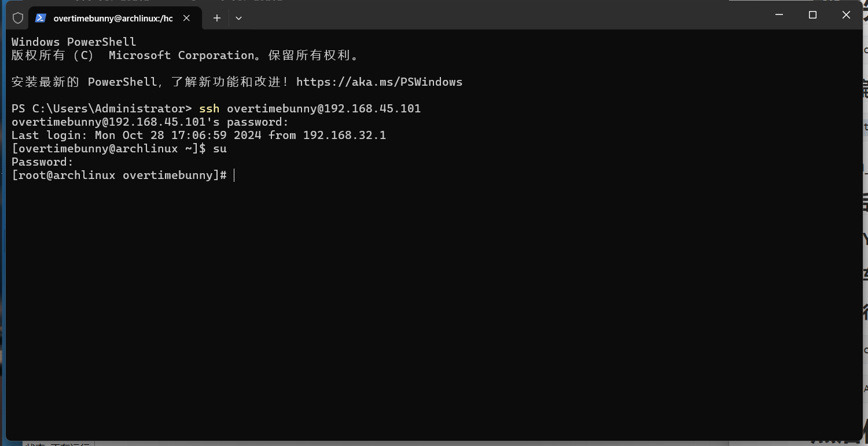This screenshot has height=446, width=868.
Task: Minimize the terminal window
Action: [x=778, y=15]
